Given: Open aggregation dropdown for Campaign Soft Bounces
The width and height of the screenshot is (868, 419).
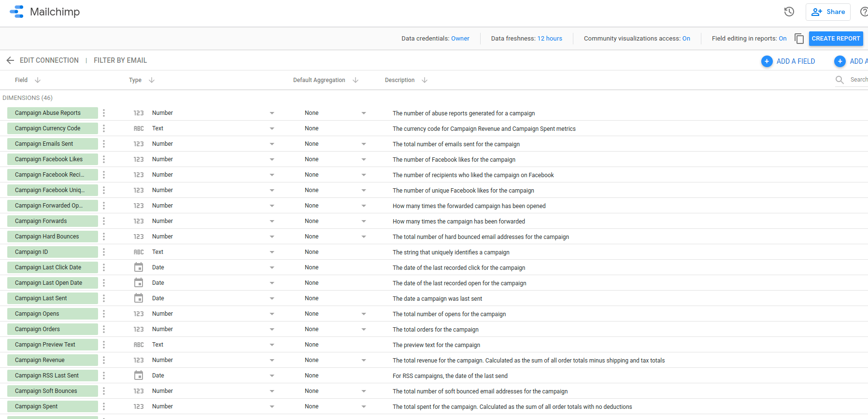Looking at the screenshot, I should [x=364, y=391].
